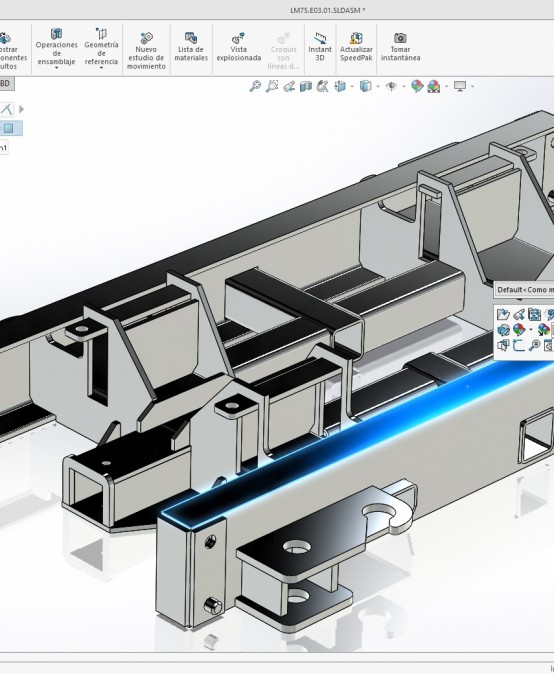Start Nuevo estudio de movimiento
Image resolution: width=554 pixels, height=674 pixels.
(x=146, y=50)
